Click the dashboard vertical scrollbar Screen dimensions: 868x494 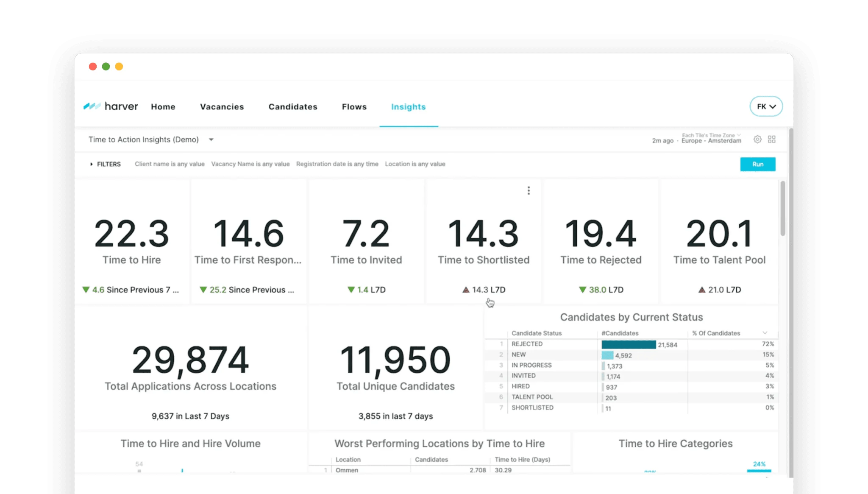coord(783,209)
